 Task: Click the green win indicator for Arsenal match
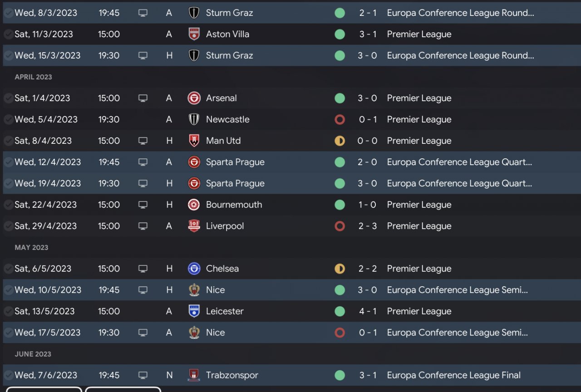[340, 98]
